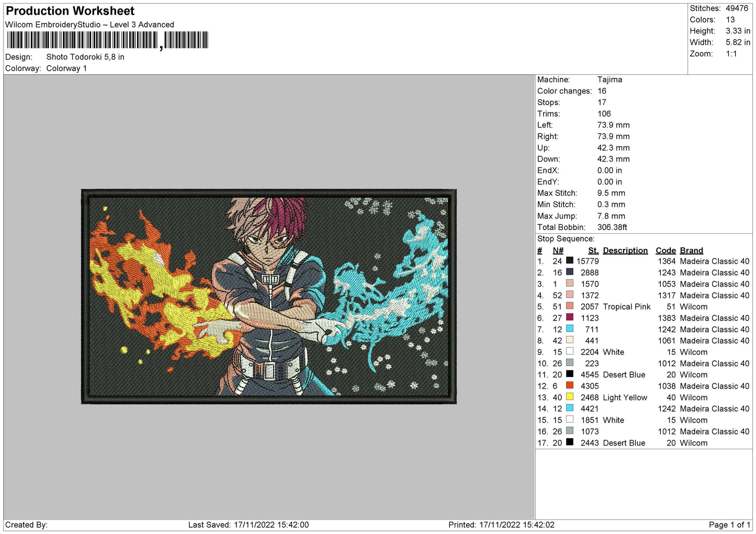Click the Light Yellow color swatch
The image size is (756, 534).
(569, 397)
